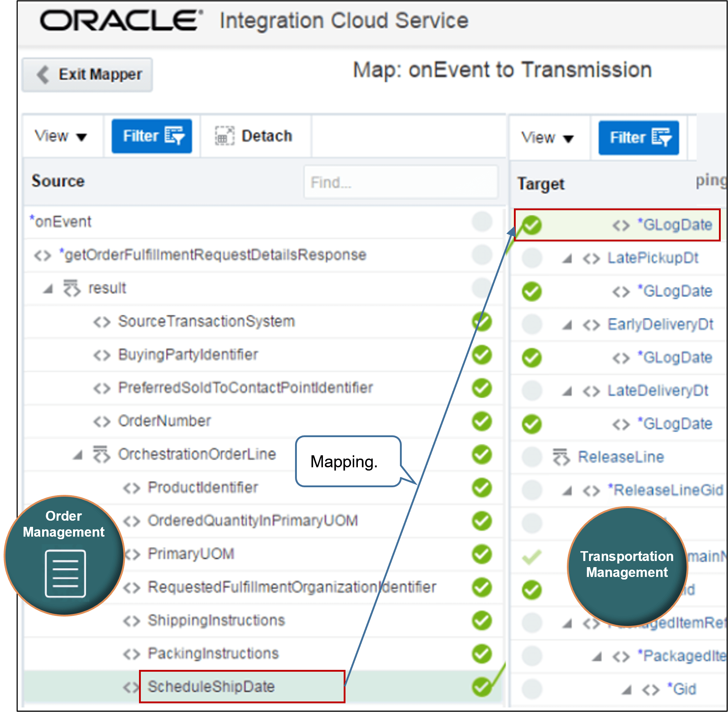The height and width of the screenshot is (712, 728).
Task: Collapse the result node in the source tree
Action: tap(48, 288)
